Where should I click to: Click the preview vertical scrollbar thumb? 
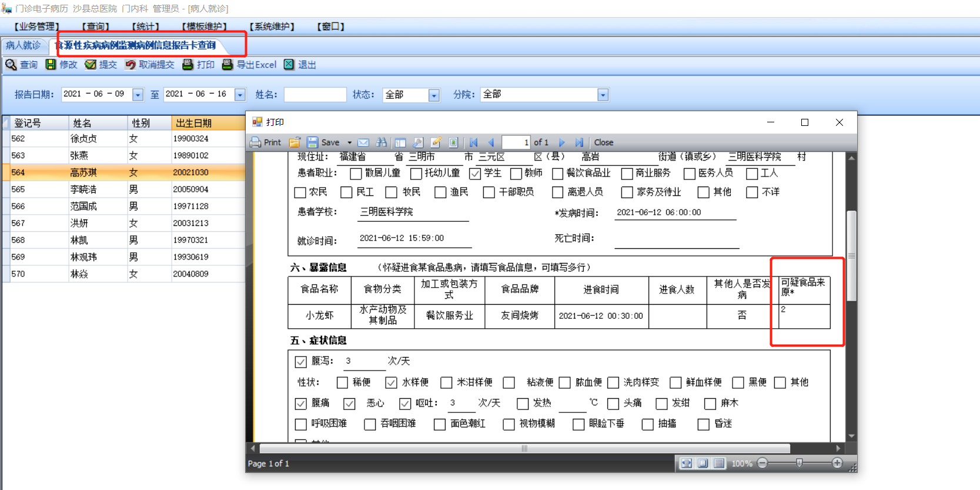pyautogui.click(x=851, y=256)
